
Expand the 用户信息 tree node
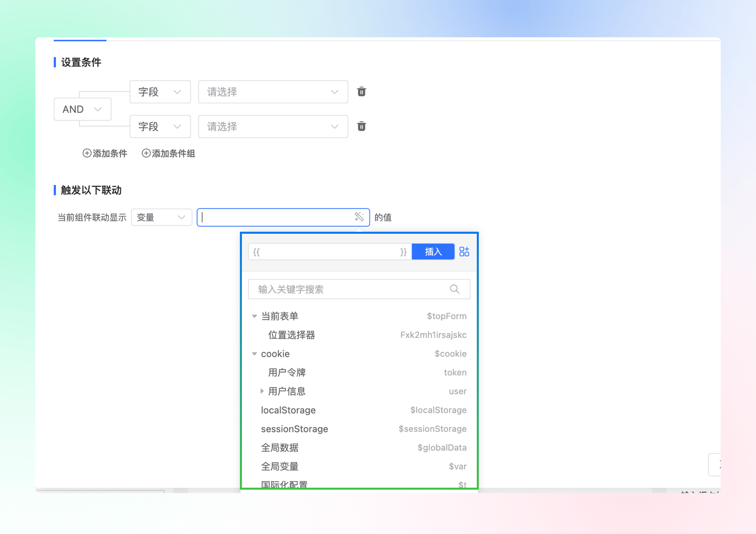click(262, 391)
